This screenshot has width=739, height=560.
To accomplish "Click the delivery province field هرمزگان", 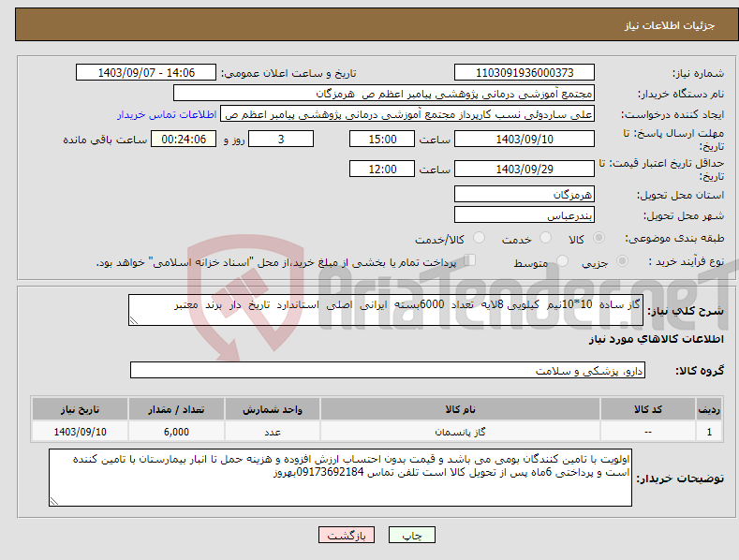I will [x=525, y=194].
